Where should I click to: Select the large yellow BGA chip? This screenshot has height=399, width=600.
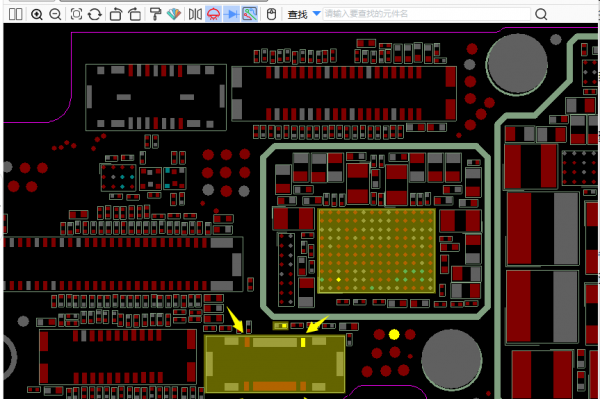(377, 251)
